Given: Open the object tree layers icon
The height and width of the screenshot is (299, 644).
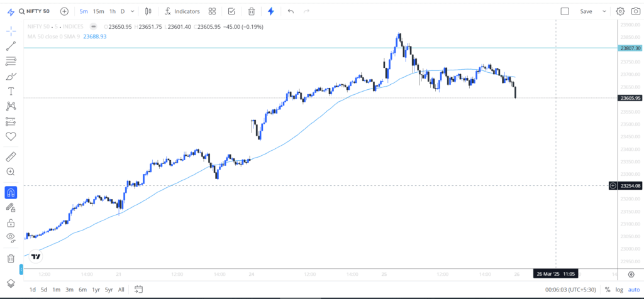Looking at the screenshot, I should click(x=11, y=283).
